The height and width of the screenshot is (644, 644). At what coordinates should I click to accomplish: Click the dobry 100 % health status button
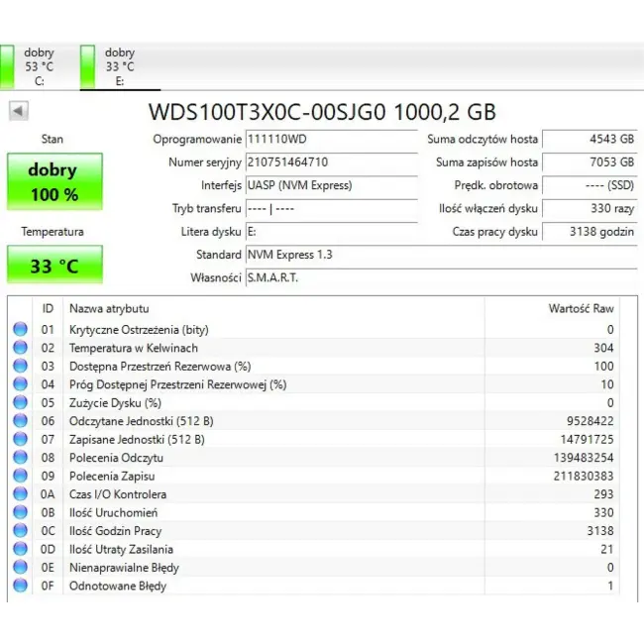pos(54,181)
